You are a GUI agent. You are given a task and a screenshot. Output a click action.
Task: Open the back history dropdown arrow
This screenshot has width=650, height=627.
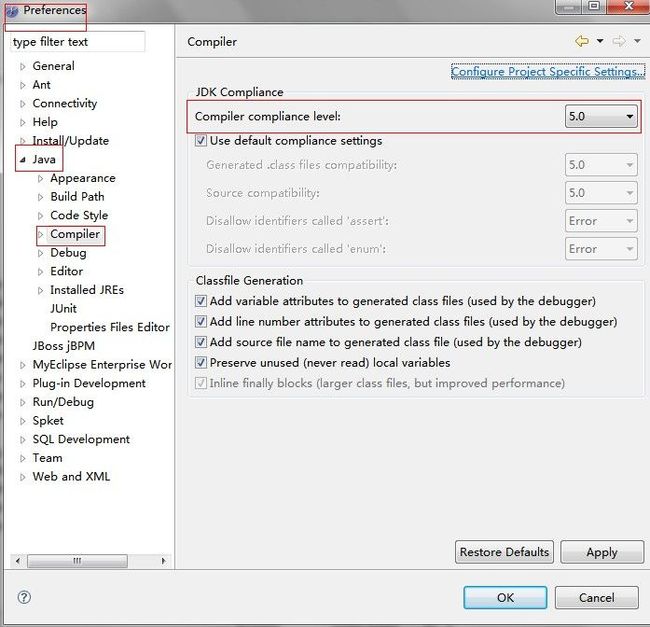pyautogui.click(x=600, y=41)
